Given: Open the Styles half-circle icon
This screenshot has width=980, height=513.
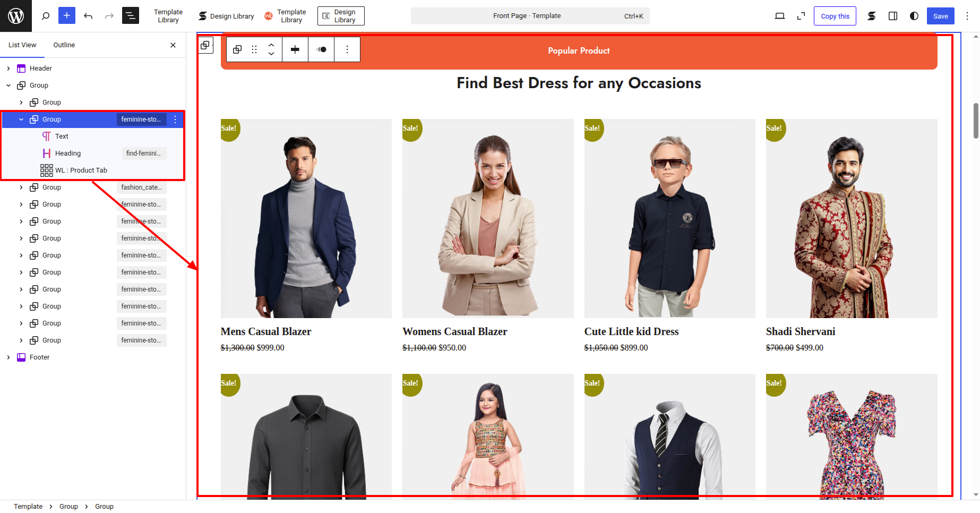Looking at the screenshot, I should 914,16.
